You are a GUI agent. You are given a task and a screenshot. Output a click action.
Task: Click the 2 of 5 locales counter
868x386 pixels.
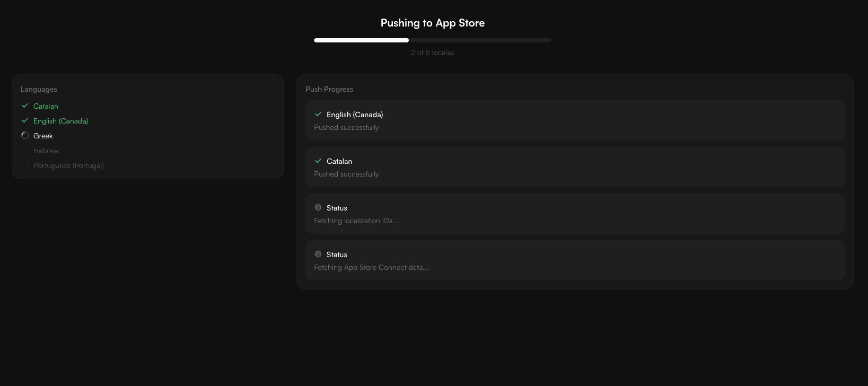point(432,52)
